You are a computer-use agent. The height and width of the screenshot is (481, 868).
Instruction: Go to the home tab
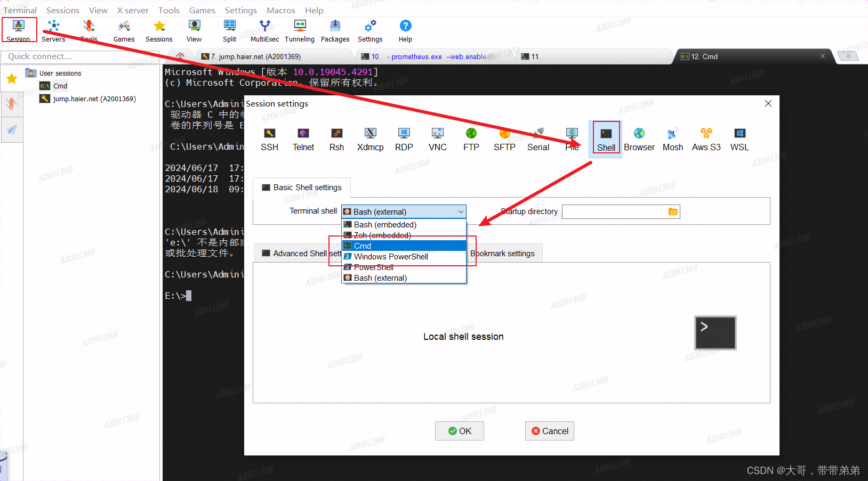(x=180, y=56)
